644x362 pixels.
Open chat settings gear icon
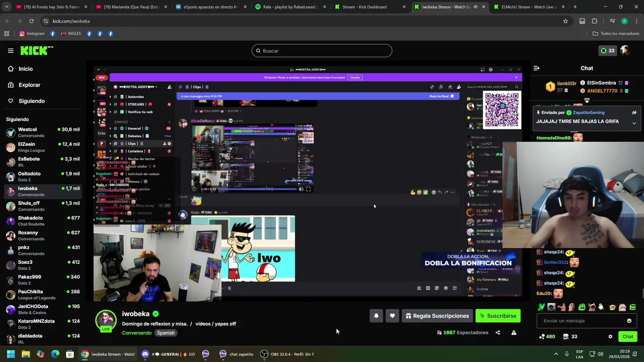tap(610, 336)
